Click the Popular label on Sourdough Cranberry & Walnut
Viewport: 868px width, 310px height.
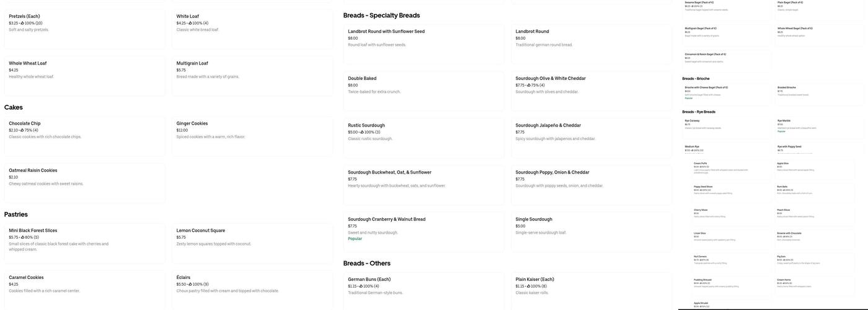[355, 239]
